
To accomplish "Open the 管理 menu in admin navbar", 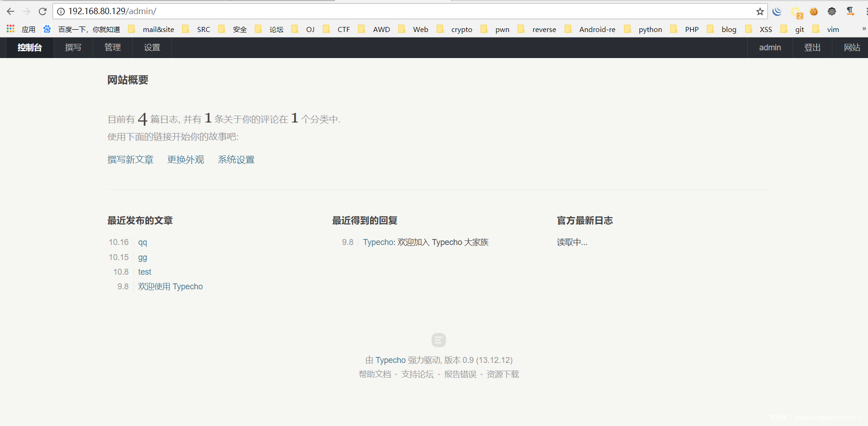I will (x=112, y=48).
